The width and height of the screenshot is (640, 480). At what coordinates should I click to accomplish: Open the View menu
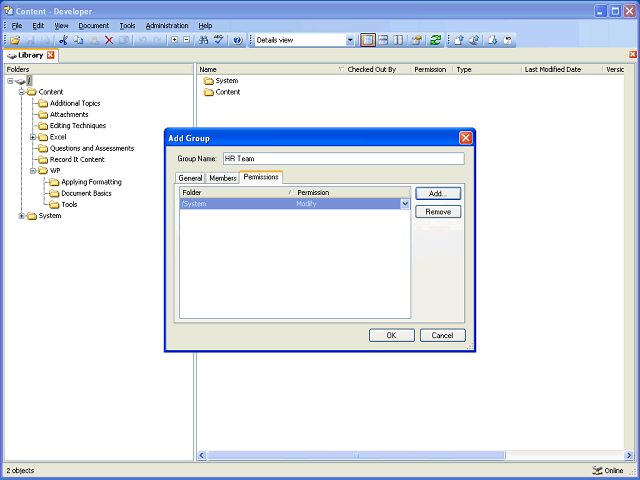pos(61,26)
